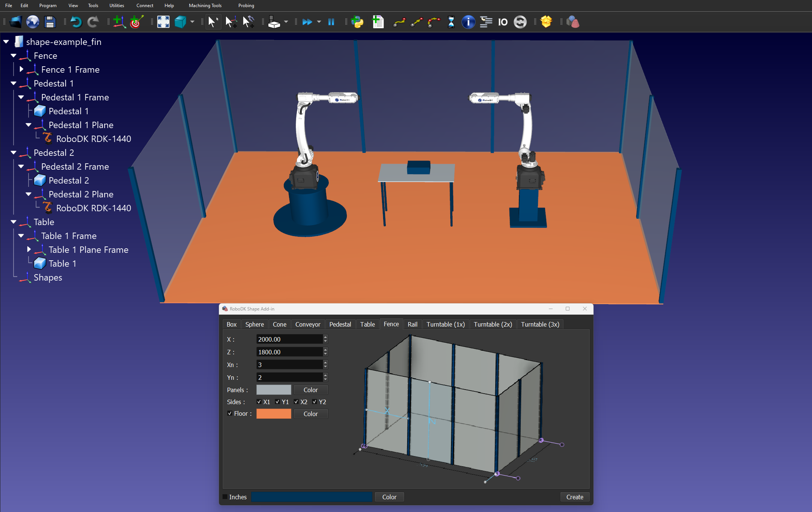
Task: Open the Program menu
Action: pos(48,6)
